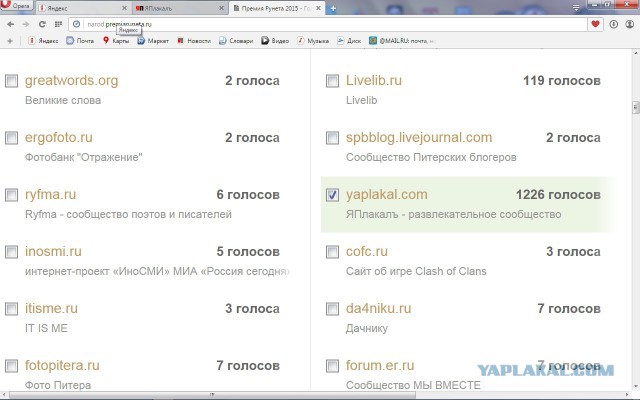Check the itisme.ru checkbox
The height and width of the screenshot is (400, 640).
11,309
